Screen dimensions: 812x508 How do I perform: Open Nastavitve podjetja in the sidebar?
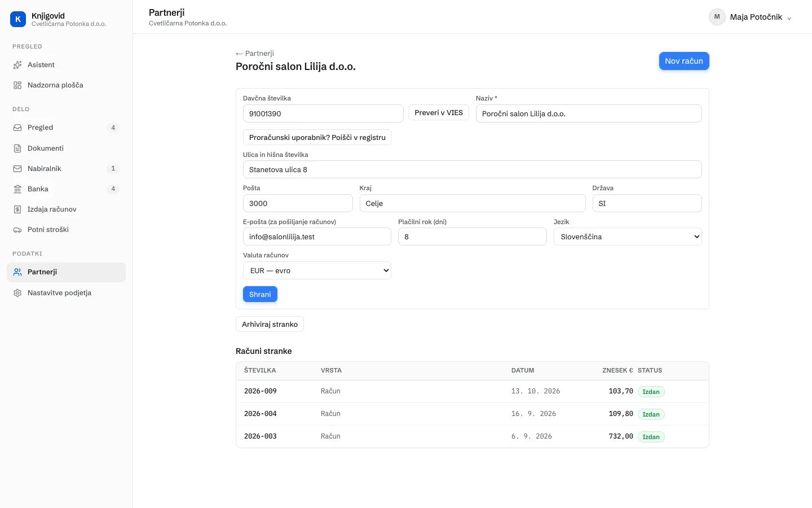click(66, 293)
